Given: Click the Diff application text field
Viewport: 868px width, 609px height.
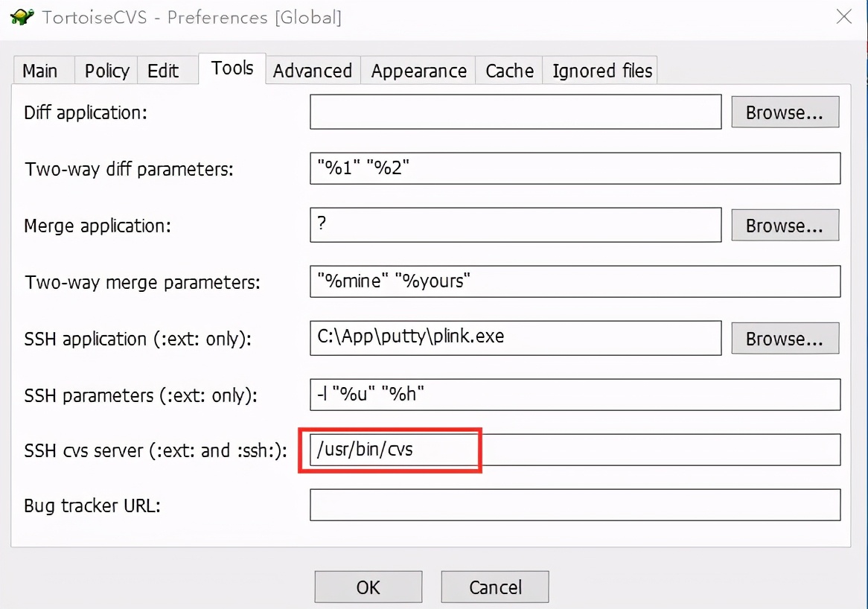Looking at the screenshot, I should (x=515, y=112).
